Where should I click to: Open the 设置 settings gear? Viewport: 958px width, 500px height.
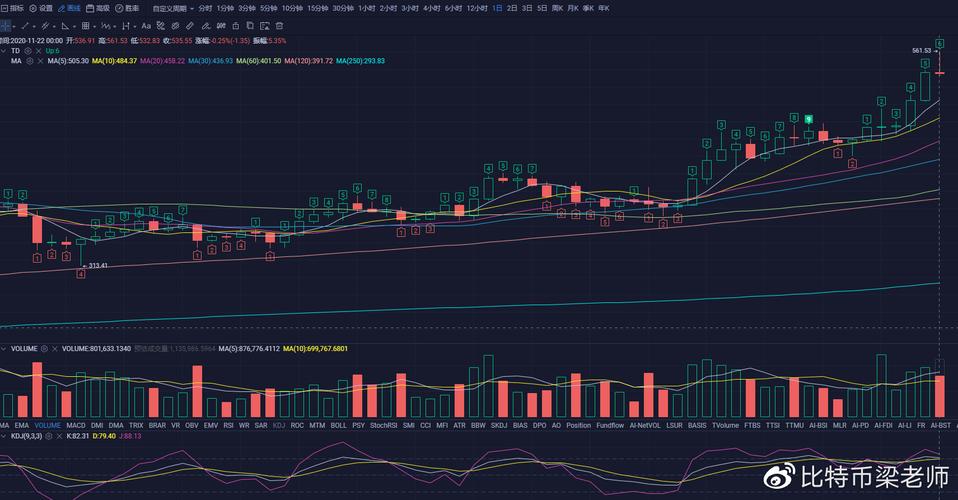(41, 9)
